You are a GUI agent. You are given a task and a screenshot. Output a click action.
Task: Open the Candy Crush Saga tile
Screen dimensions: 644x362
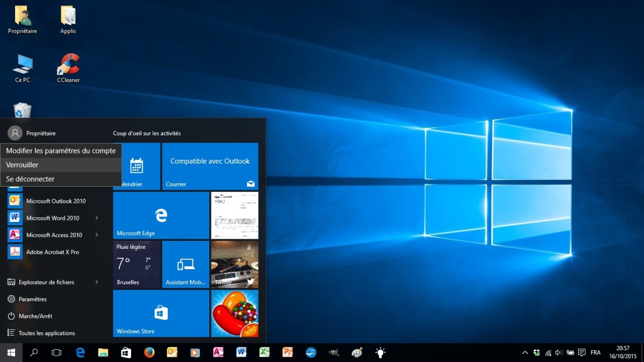point(235,313)
